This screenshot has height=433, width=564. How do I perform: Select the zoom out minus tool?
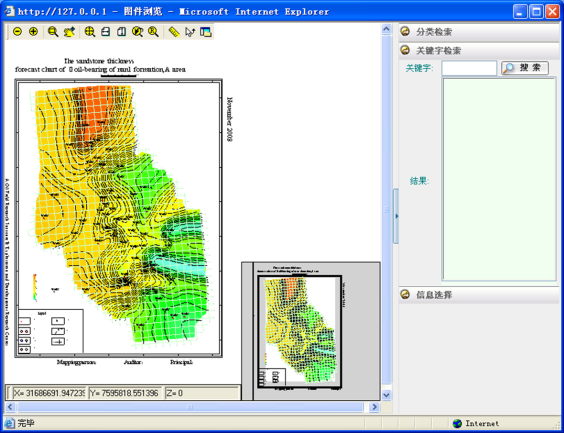click(x=17, y=32)
